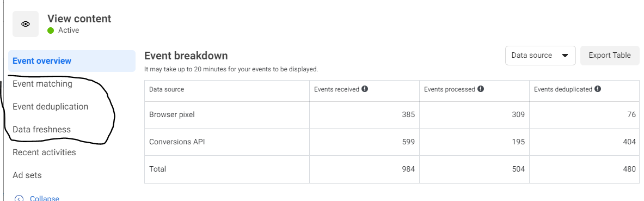This screenshot has height=201, width=644.
Task: Click the Data source dropdown arrow
Action: (565, 56)
